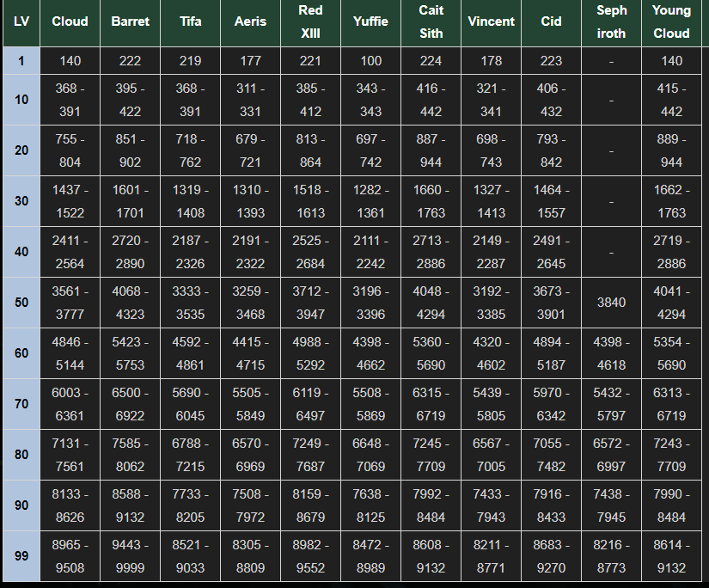Click Cloud's level 80 cell 7131 - 7561
Image resolution: width=709 pixels, height=588 pixels.
point(70,454)
